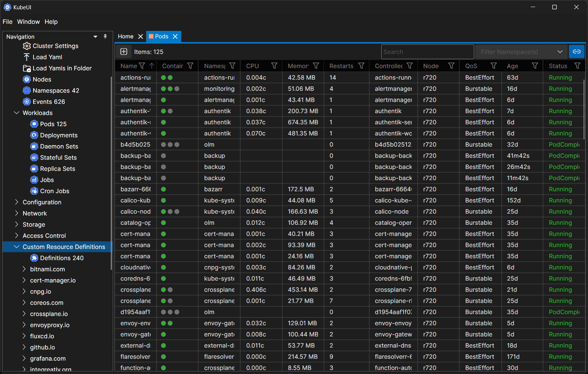Pin the Navigation panel
The height and width of the screenshot is (374, 588).
pos(105,36)
